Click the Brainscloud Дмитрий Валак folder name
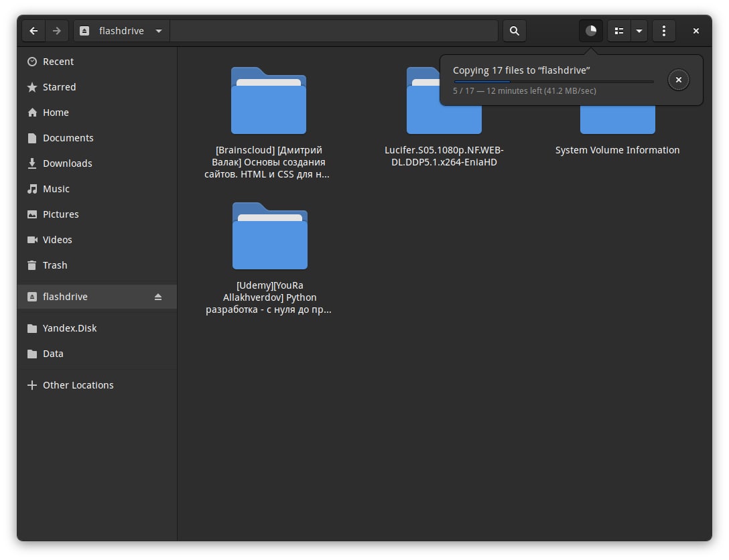 coord(267,162)
